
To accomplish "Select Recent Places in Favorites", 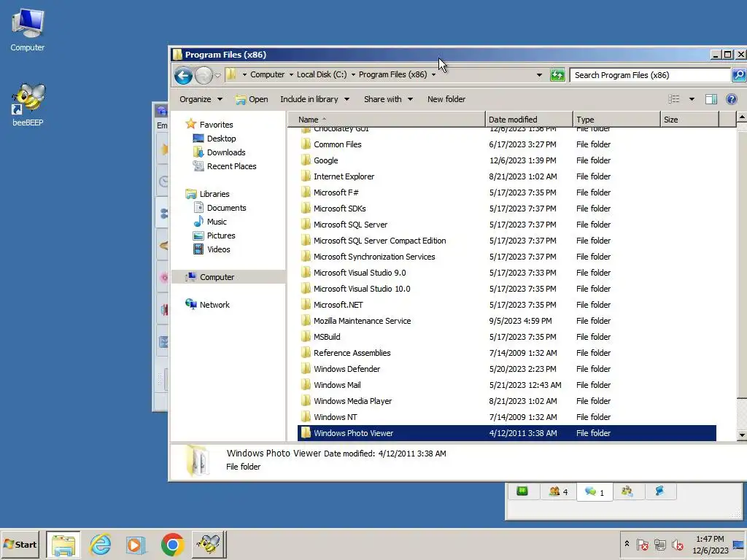I will pyautogui.click(x=225, y=166).
